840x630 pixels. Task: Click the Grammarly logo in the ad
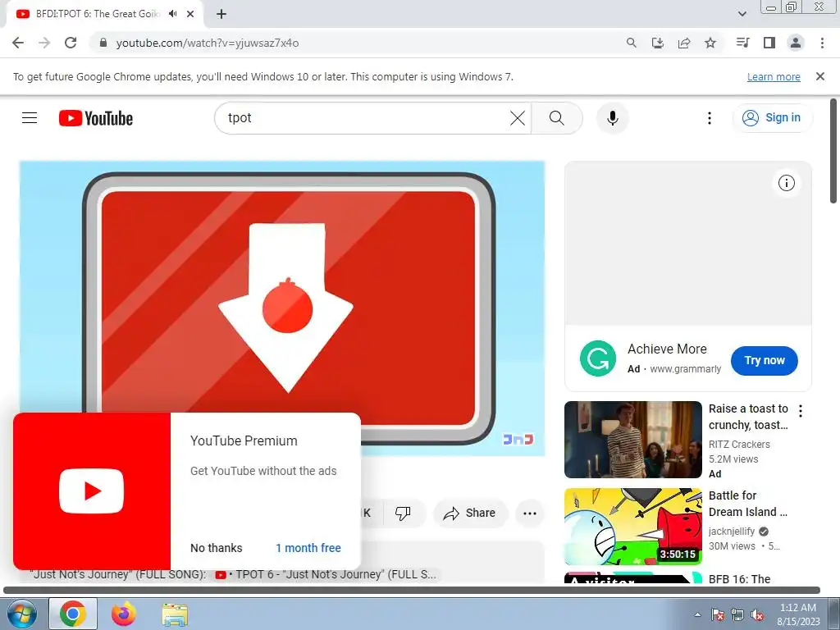(x=598, y=358)
